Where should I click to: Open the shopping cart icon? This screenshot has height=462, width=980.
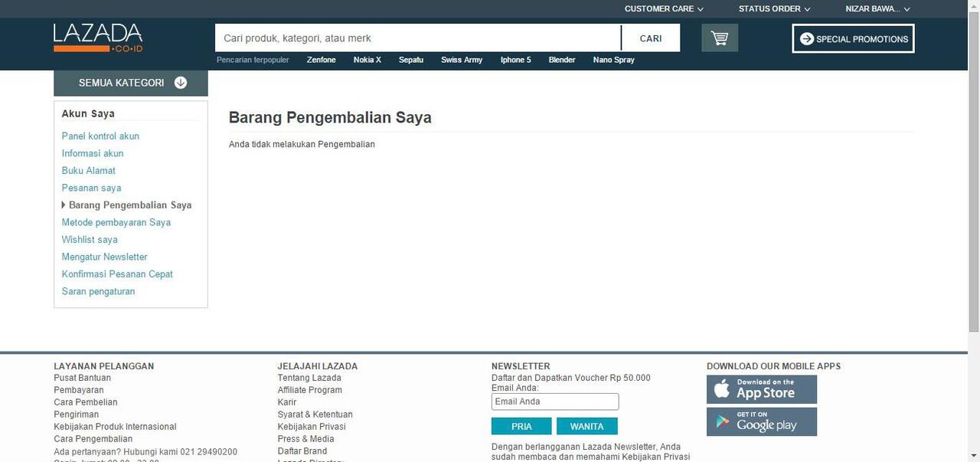coord(720,38)
